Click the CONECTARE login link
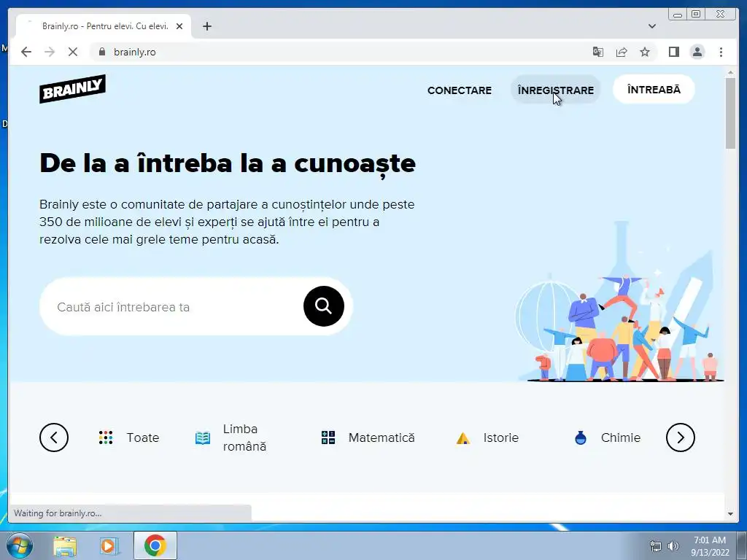The image size is (747, 560). (460, 90)
